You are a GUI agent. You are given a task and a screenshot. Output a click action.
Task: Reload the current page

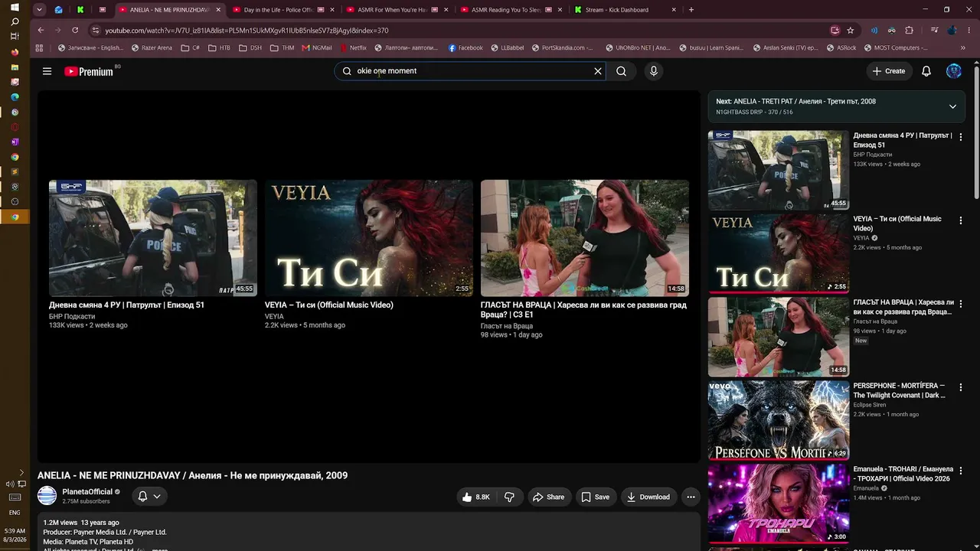(x=75, y=30)
